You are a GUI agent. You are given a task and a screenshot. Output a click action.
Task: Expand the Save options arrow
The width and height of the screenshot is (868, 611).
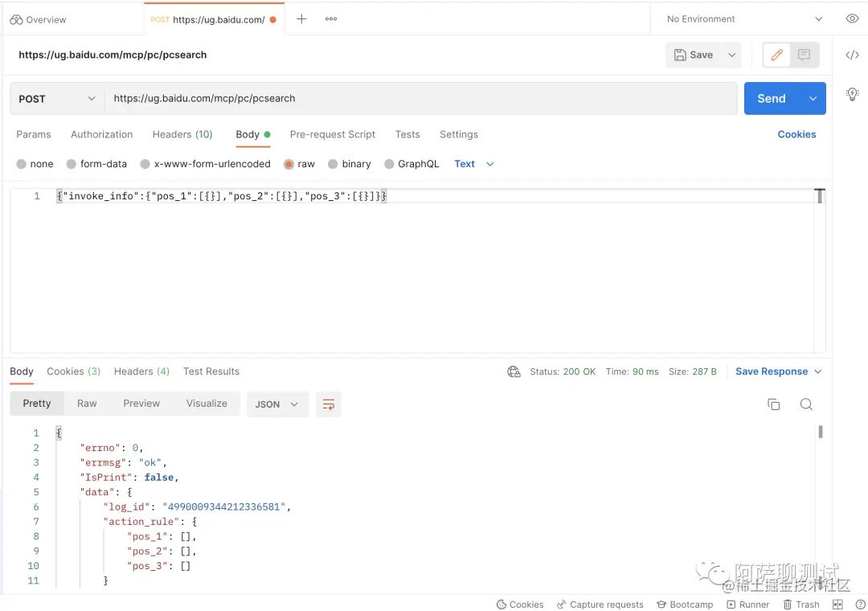tap(732, 55)
